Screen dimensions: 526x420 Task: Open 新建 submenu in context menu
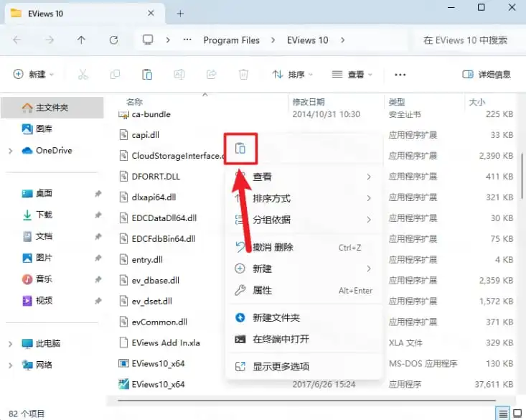304,269
